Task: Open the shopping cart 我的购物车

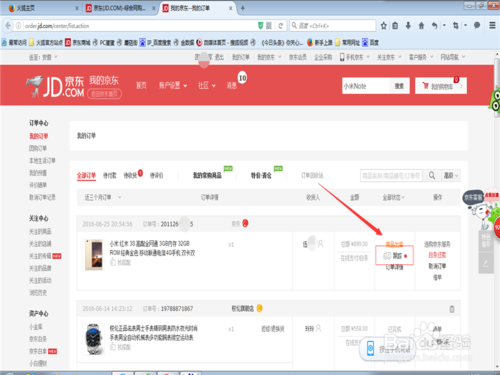Action: [441, 86]
